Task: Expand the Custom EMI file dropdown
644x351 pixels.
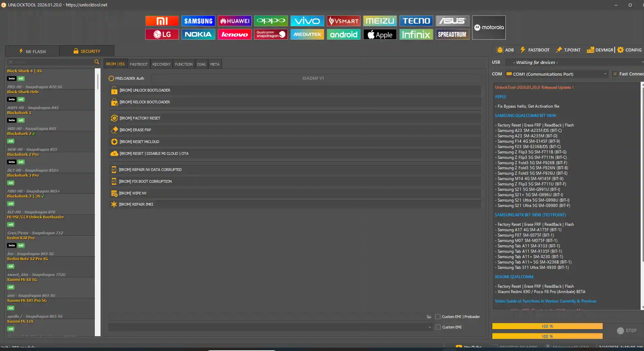Action: click(x=429, y=327)
